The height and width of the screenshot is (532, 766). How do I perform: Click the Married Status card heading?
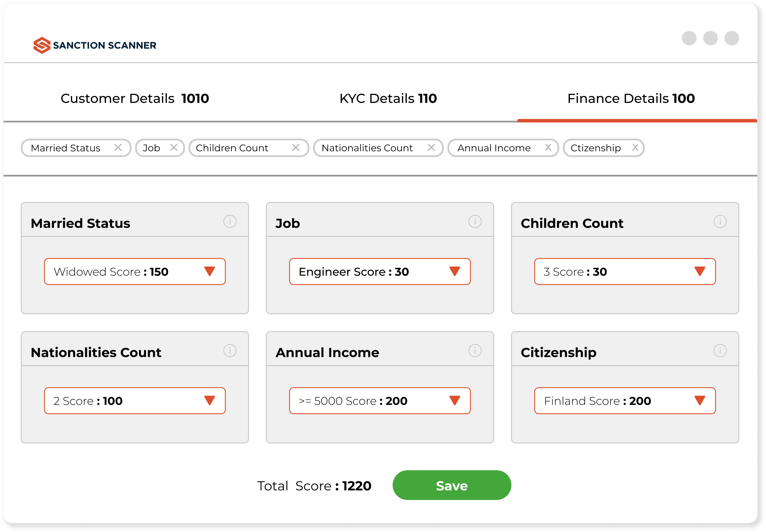pyautogui.click(x=80, y=223)
